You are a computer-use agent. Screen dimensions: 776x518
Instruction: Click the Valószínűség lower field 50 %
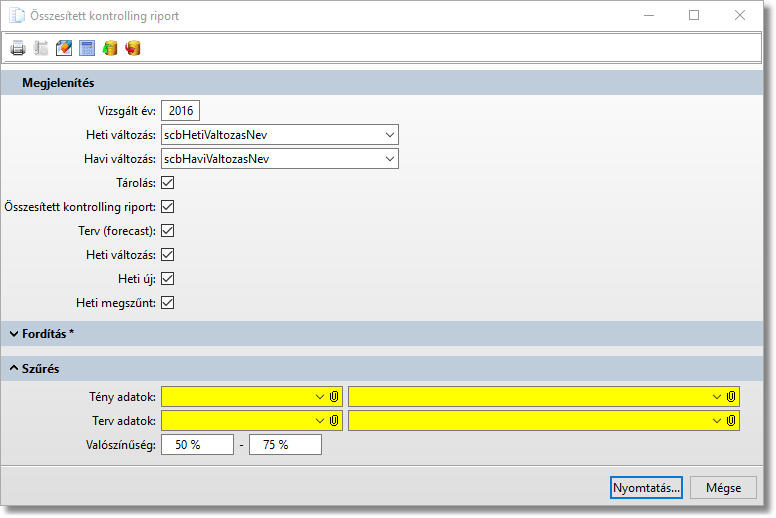197,445
